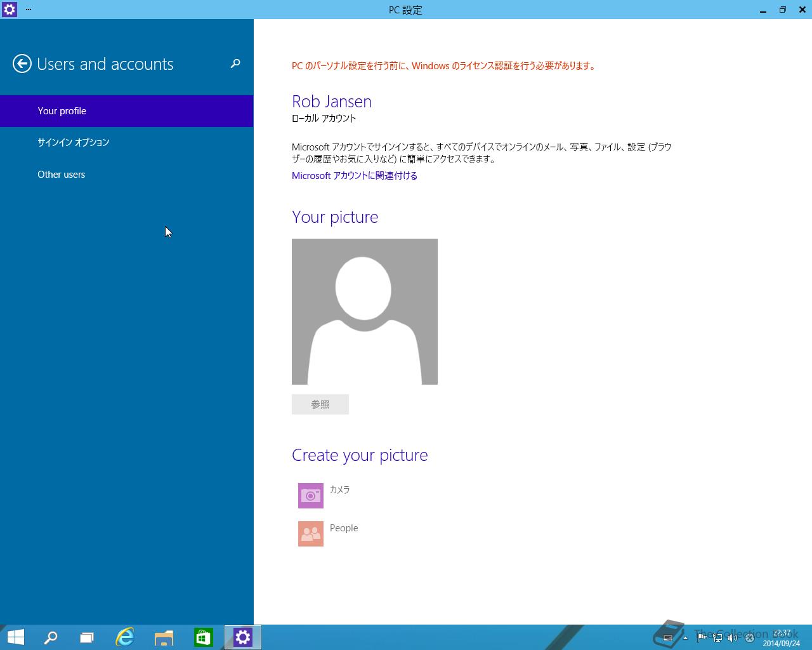The height and width of the screenshot is (650, 812).
Task: Open Task View on the taskbar
Action: pyautogui.click(x=87, y=637)
